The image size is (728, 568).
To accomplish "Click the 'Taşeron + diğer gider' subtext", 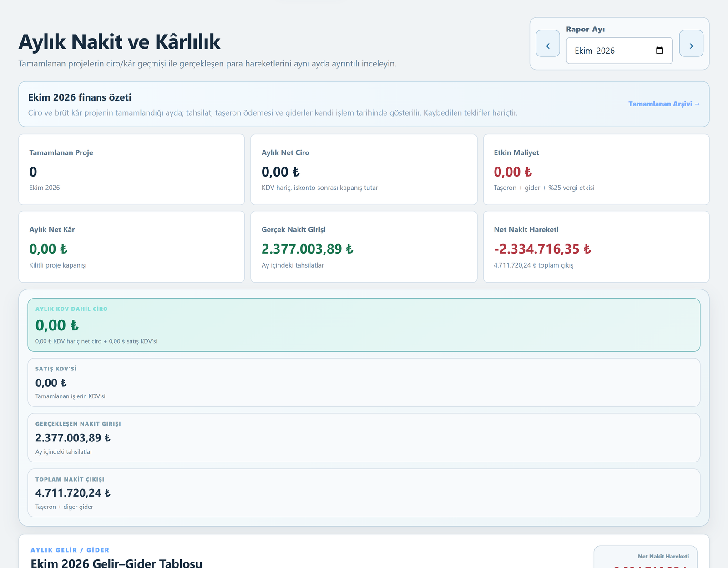I will click(64, 507).
